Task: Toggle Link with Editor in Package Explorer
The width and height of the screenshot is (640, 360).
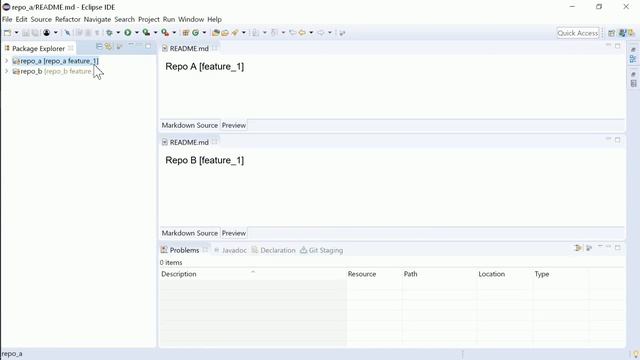Action: [108, 47]
